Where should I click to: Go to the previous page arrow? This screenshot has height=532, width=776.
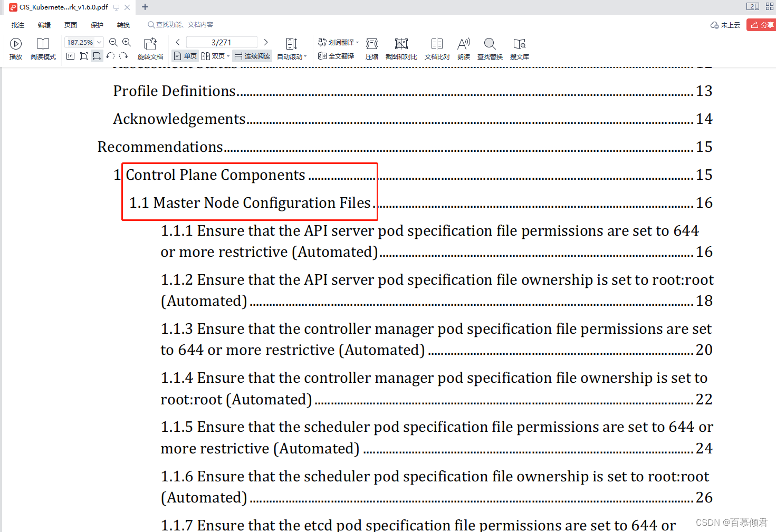178,42
